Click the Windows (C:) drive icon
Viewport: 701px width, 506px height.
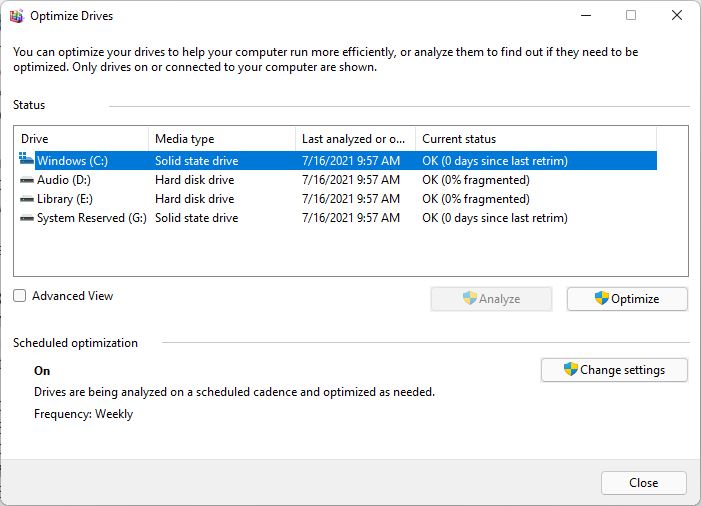(26, 160)
